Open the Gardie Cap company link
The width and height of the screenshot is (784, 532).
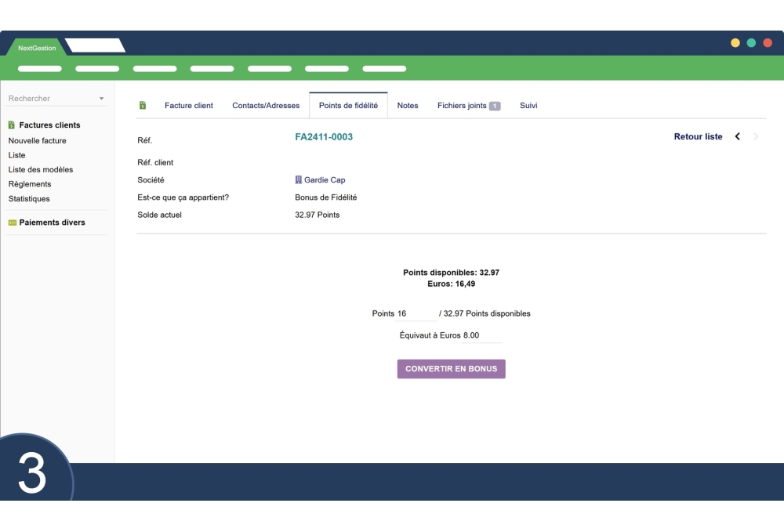coord(325,180)
